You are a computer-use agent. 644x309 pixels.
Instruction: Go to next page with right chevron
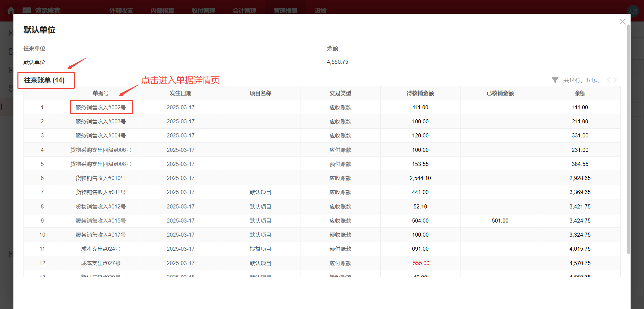616,80
